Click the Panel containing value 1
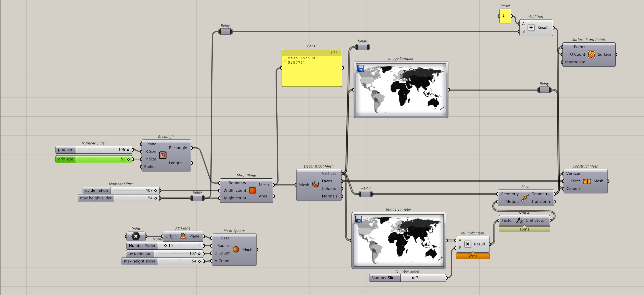The image size is (644, 295). pyautogui.click(x=505, y=16)
